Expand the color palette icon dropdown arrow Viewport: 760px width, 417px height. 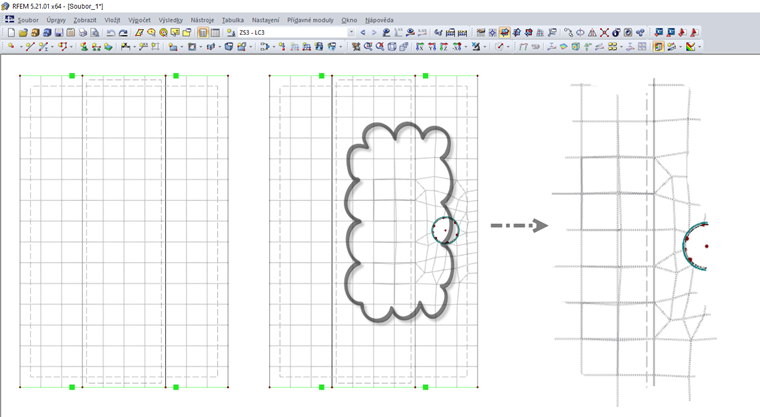click(x=699, y=47)
